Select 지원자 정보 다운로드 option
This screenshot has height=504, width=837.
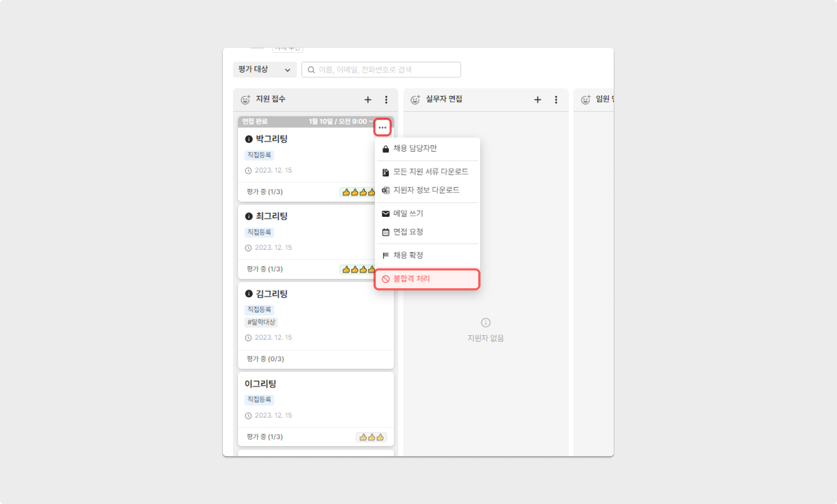(426, 190)
